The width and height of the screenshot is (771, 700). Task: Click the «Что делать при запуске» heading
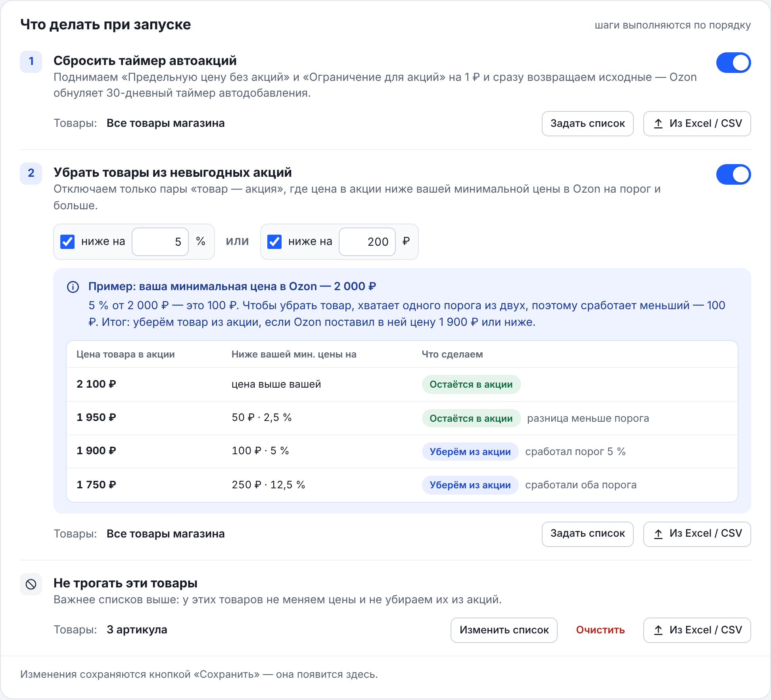(x=105, y=25)
